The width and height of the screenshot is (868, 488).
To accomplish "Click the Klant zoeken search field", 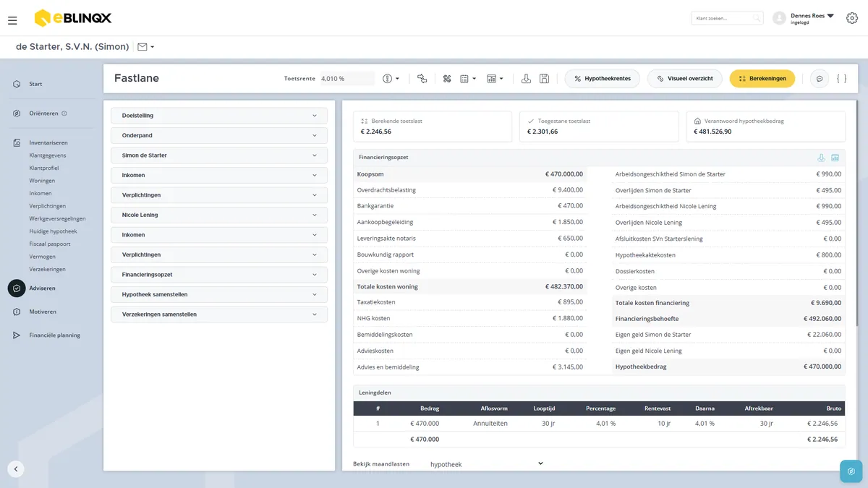I will [727, 18].
